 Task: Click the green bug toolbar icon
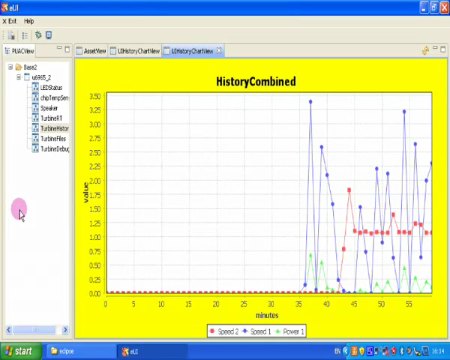(x=38, y=35)
